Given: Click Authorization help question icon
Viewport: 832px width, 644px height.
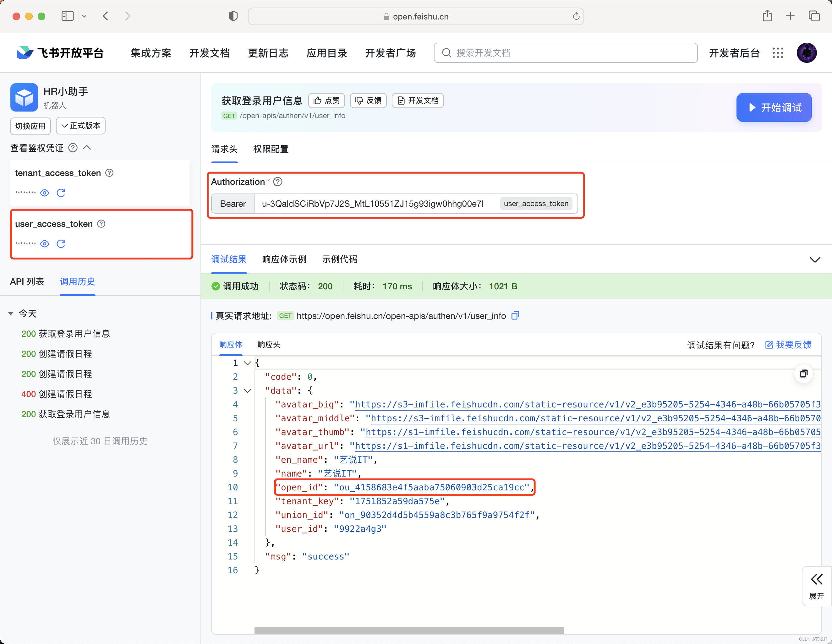Looking at the screenshot, I should point(278,182).
